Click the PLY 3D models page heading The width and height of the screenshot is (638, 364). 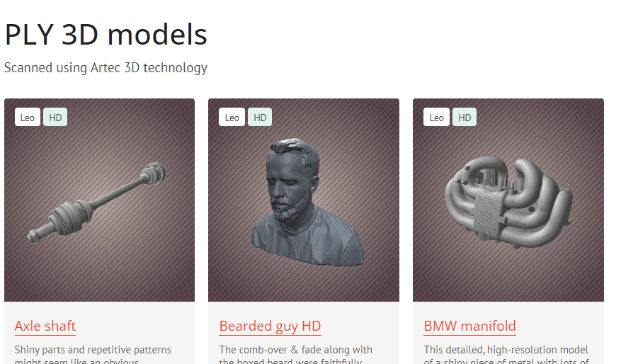[106, 35]
